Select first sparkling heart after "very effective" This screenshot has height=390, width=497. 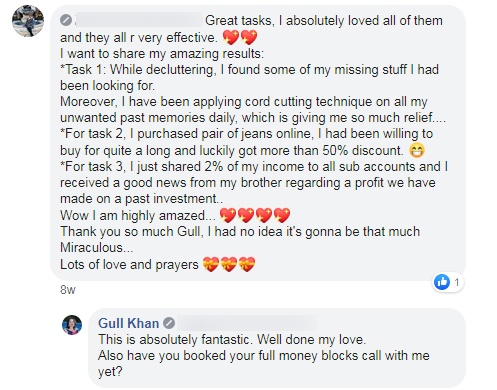pyautogui.click(x=231, y=37)
